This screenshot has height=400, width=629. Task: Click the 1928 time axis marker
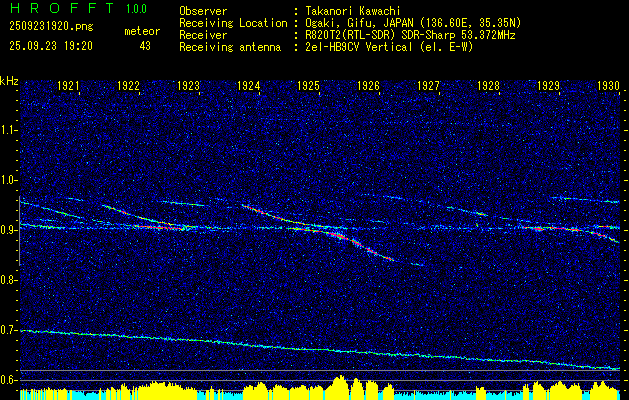click(x=489, y=85)
